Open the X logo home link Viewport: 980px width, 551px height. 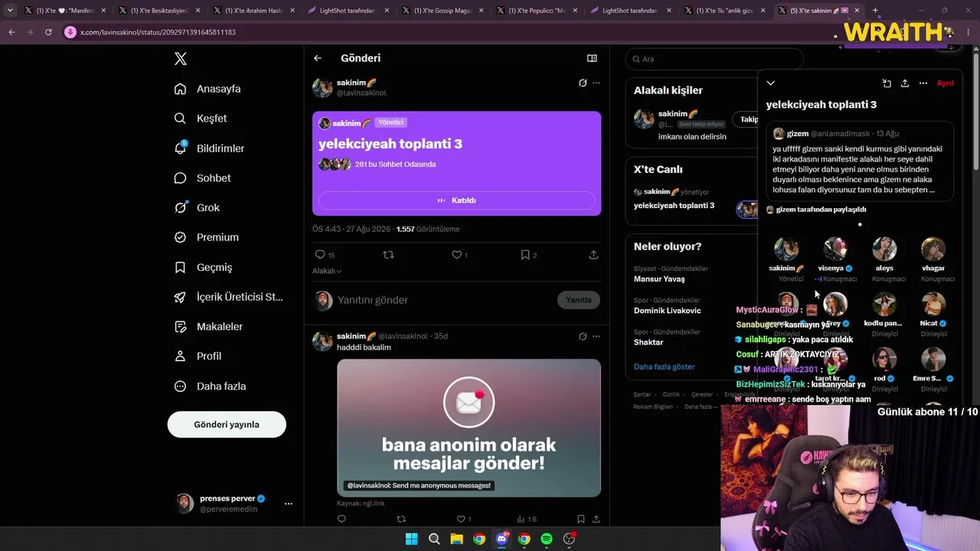point(181,59)
